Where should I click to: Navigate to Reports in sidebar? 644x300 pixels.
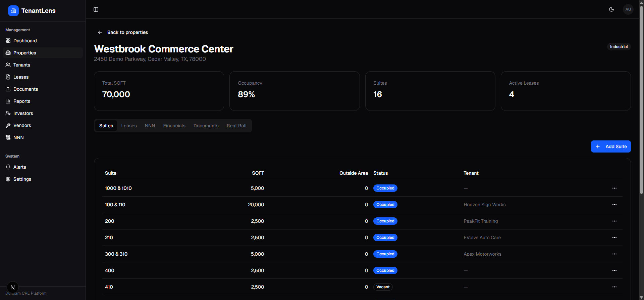[x=22, y=101]
